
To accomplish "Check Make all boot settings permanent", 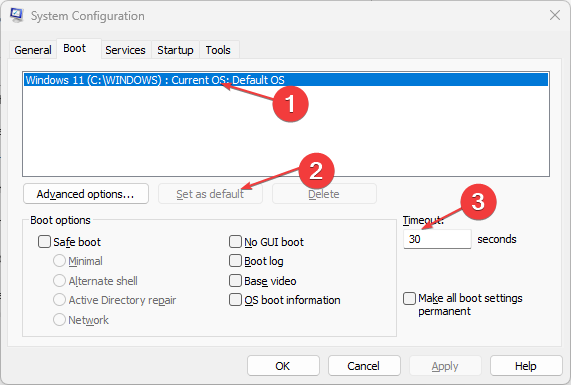I will (x=409, y=298).
